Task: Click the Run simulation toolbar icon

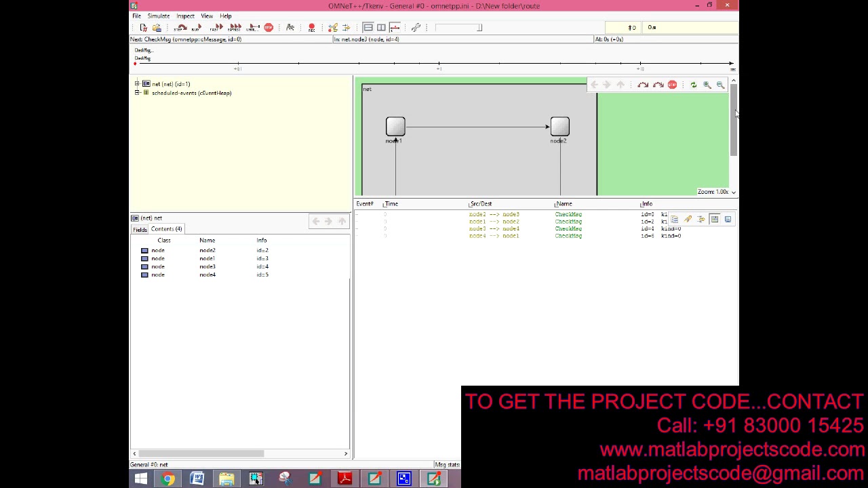Action: pos(197,28)
